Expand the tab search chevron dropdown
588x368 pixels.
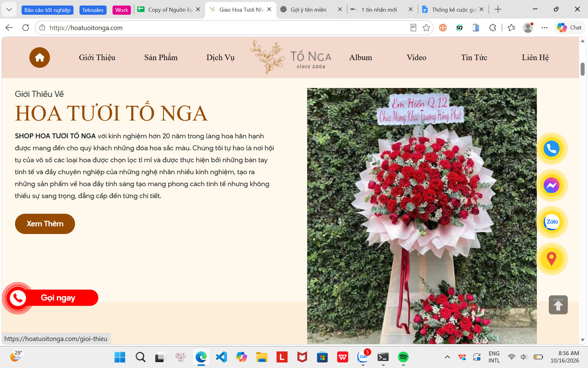point(9,10)
